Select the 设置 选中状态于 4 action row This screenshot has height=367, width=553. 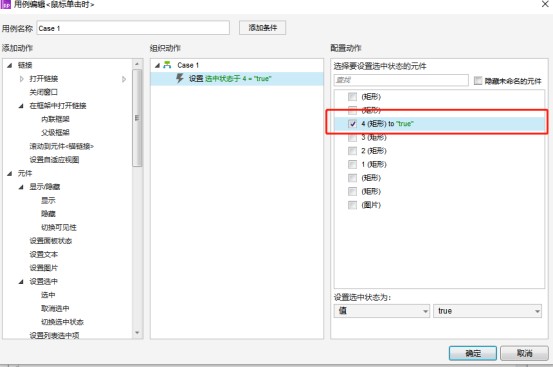[237, 79]
